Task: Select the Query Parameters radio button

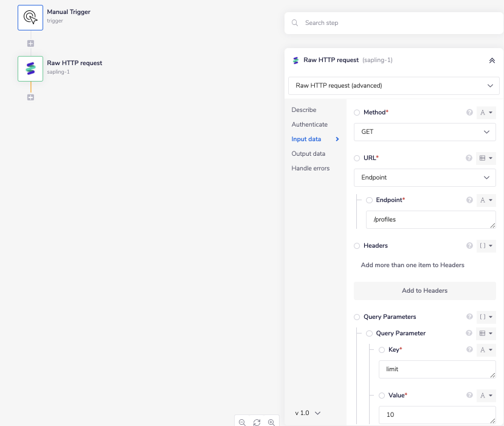Action: 357,317
